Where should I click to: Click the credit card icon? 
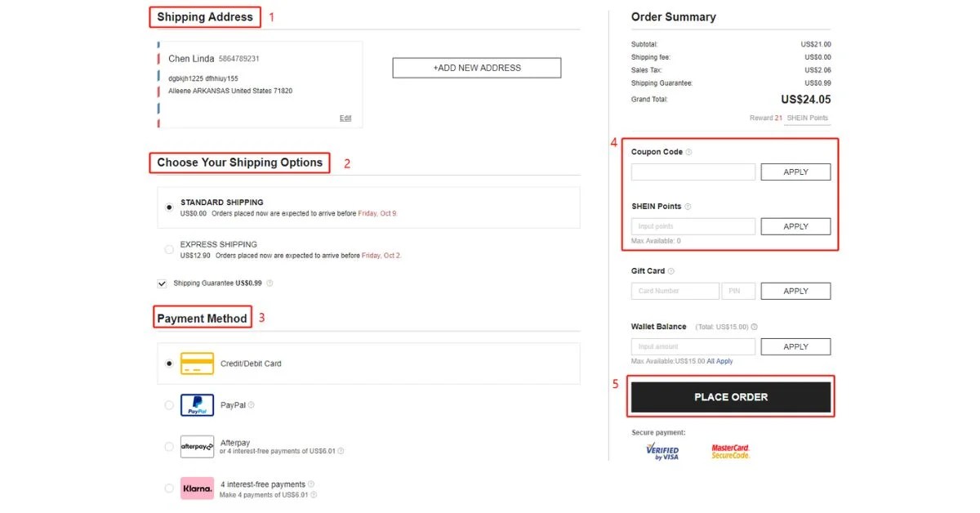tap(196, 362)
